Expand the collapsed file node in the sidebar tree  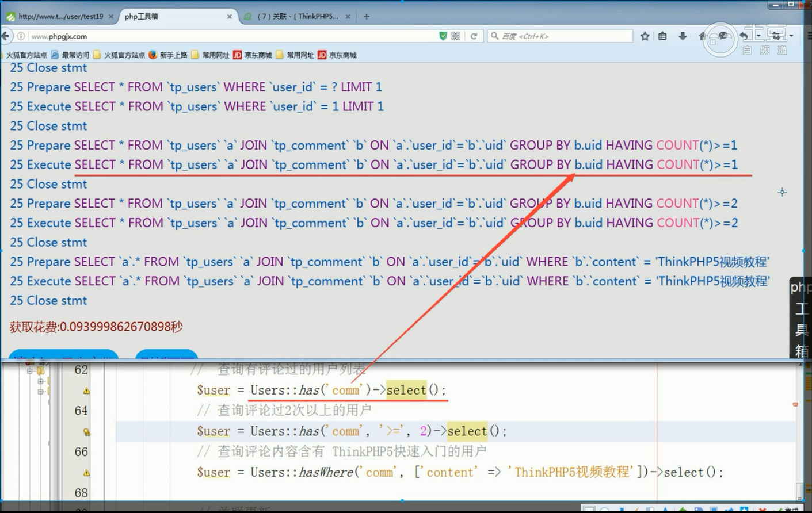tap(40, 381)
